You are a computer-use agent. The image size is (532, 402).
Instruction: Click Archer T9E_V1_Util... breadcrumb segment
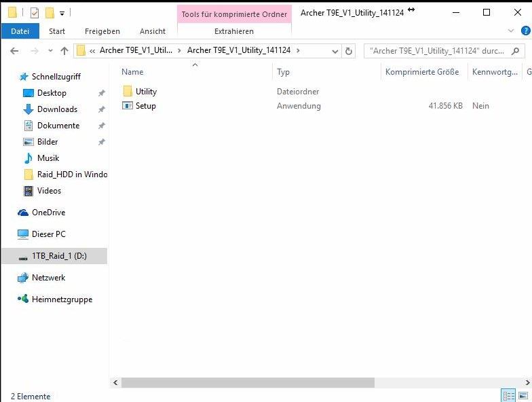point(136,50)
